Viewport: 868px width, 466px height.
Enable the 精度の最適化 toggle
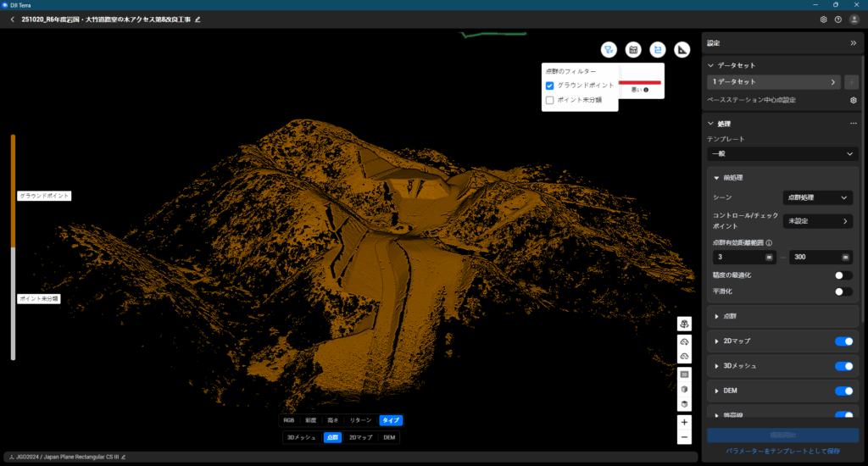point(843,275)
